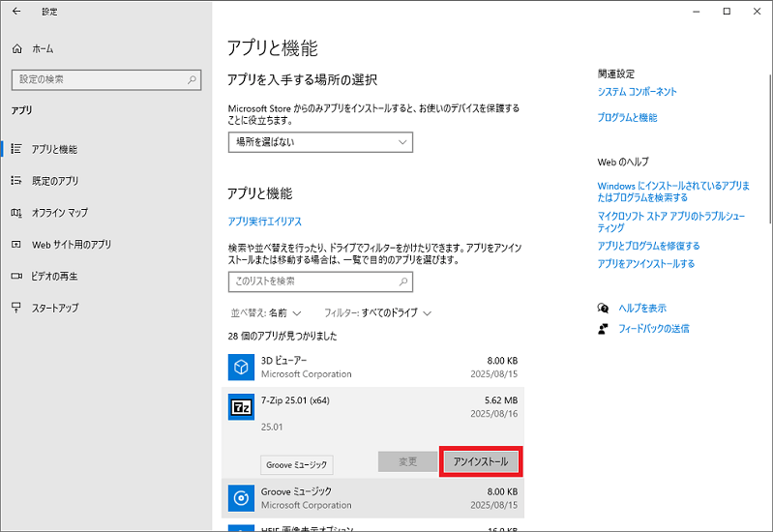Switch to ビデオの再生 in the sidebar
The width and height of the screenshot is (773, 532).
pos(55,277)
